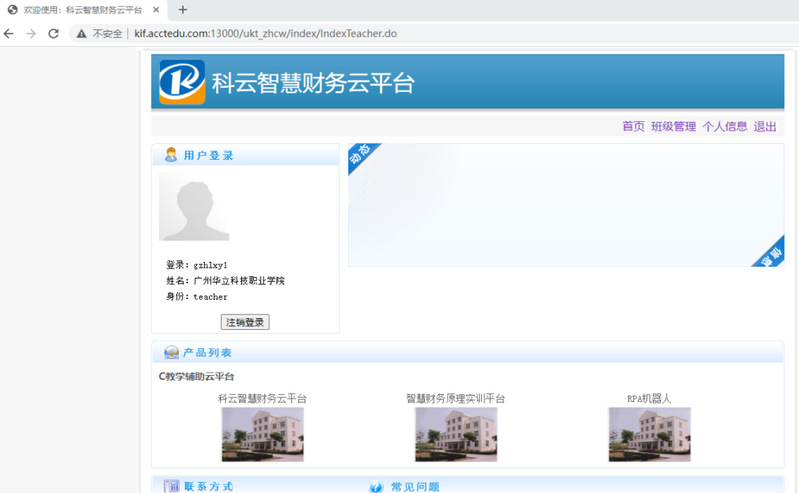Click the not-secure warning icon

point(82,33)
